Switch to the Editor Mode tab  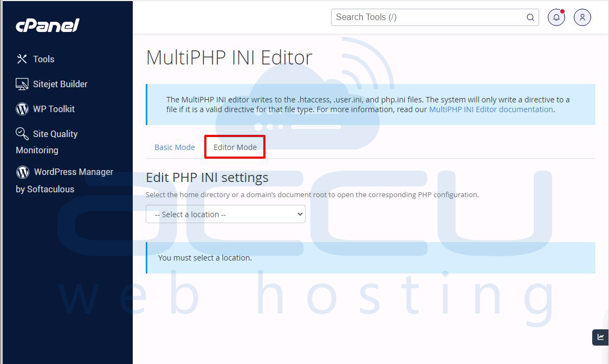pos(235,147)
